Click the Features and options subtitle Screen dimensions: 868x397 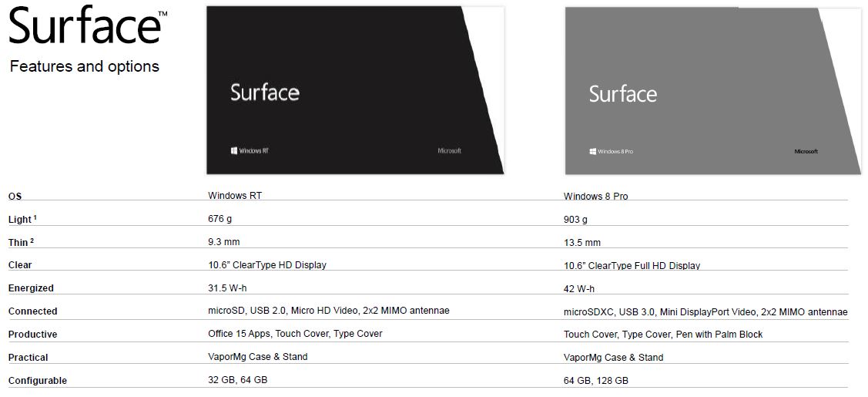85,66
